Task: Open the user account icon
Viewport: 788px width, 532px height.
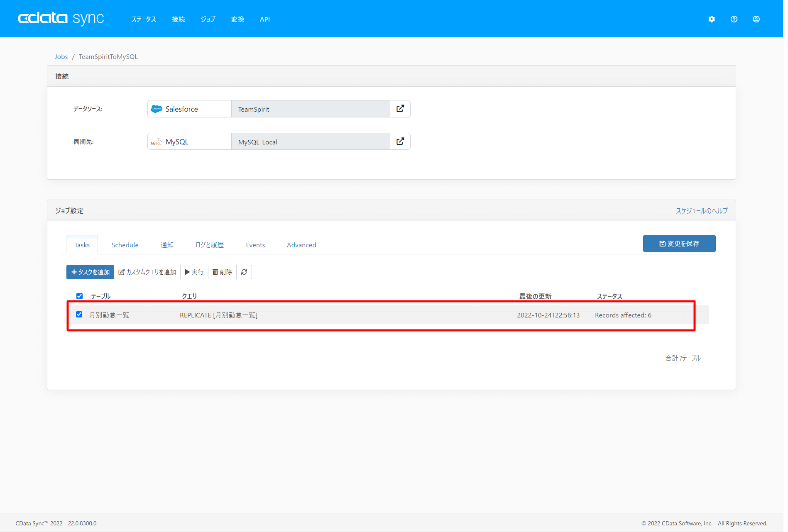Action: point(756,19)
